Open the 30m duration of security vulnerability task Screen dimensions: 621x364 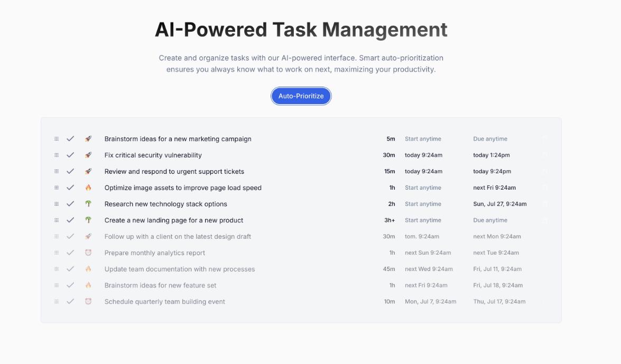coord(388,155)
